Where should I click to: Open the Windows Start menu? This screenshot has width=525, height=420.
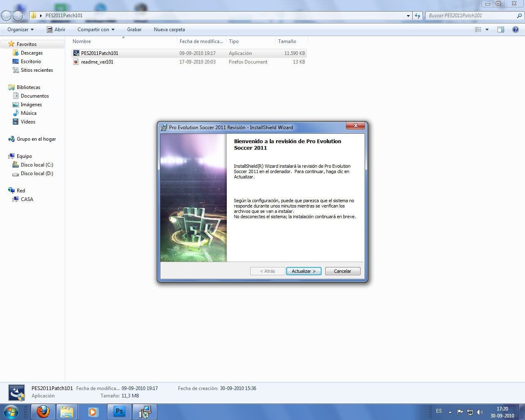(10, 411)
